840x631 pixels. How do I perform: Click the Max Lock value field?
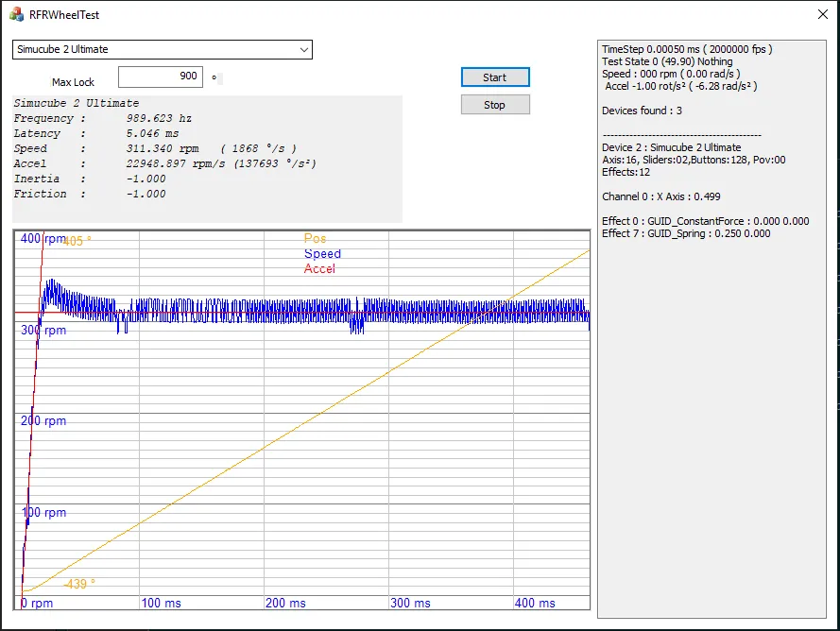[x=160, y=77]
